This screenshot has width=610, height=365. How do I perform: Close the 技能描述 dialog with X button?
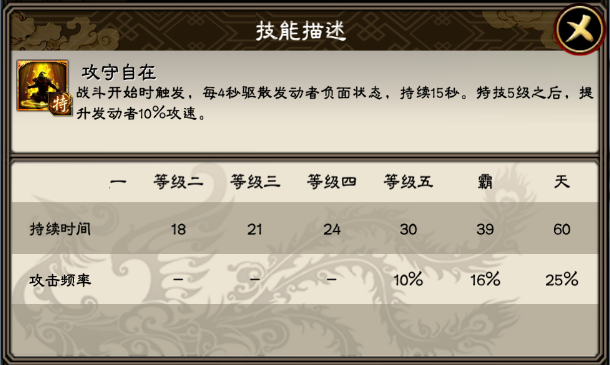pos(579,29)
